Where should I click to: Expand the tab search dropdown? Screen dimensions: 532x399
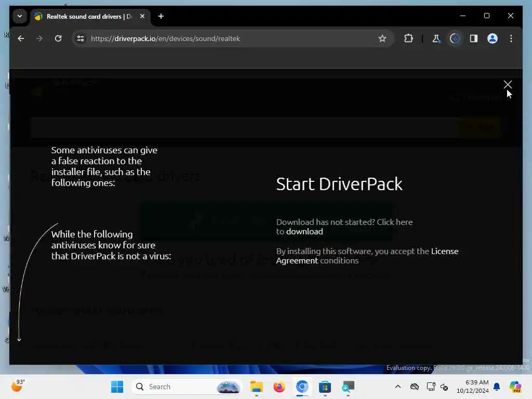click(x=20, y=16)
